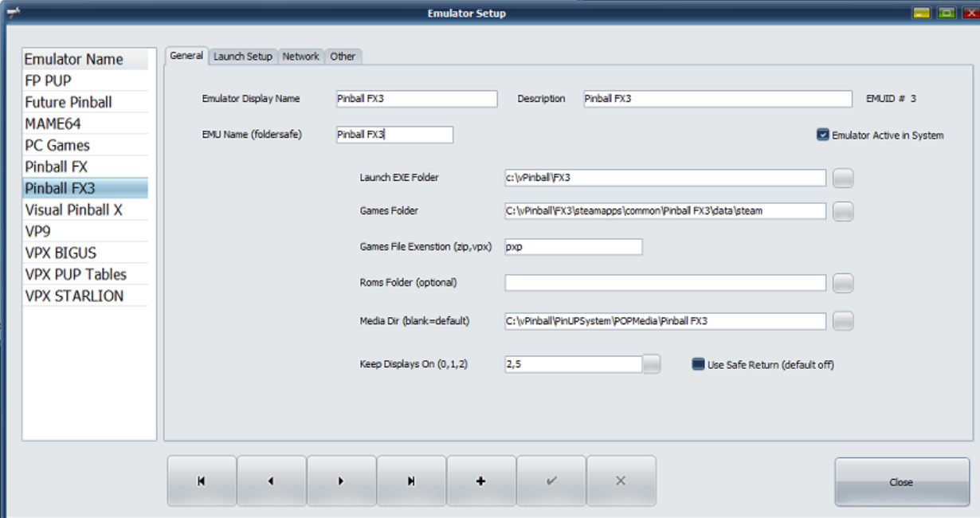Select Visual Pinball X emulator
This screenshot has width=980, height=518.
(85, 210)
